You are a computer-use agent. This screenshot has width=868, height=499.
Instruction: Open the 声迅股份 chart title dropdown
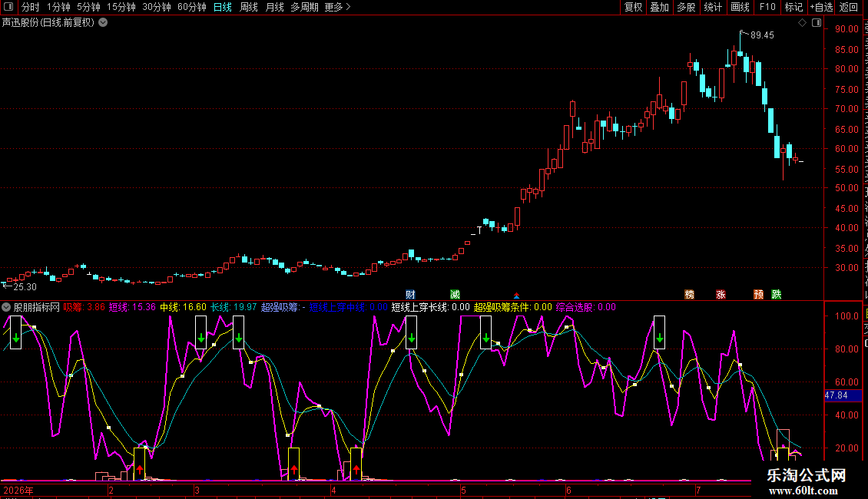103,23
